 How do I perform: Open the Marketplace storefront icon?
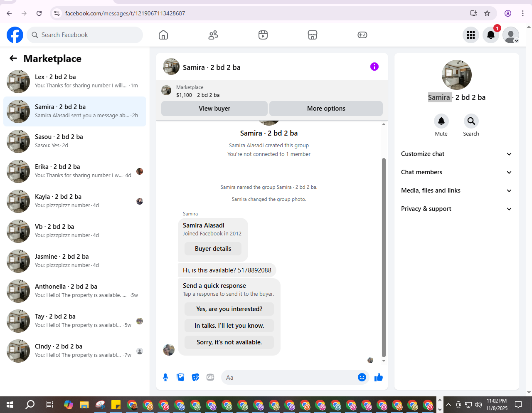pos(313,35)
